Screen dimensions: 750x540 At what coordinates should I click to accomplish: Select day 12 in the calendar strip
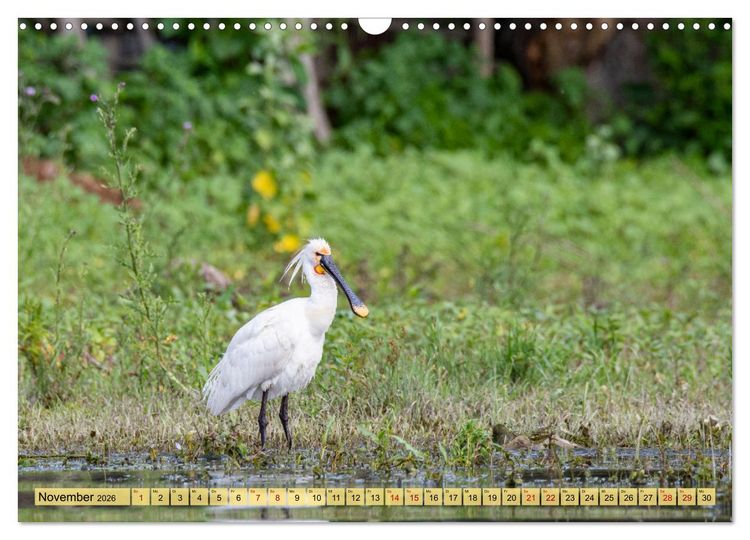coord(355,497)
